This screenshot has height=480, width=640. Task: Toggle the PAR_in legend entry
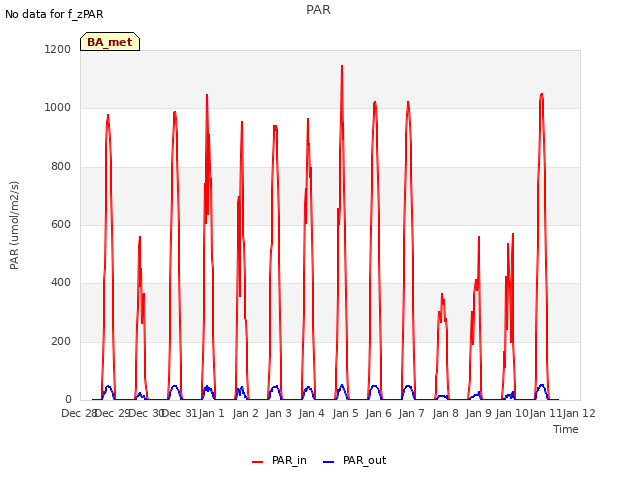[279, 460]
